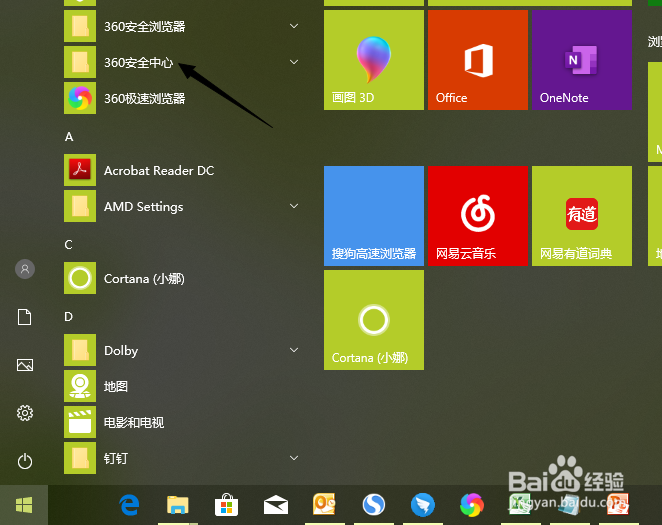The image size is (662, 525).
Task: Open the 地图 maps app icon
Action: [x=80, y=386]
